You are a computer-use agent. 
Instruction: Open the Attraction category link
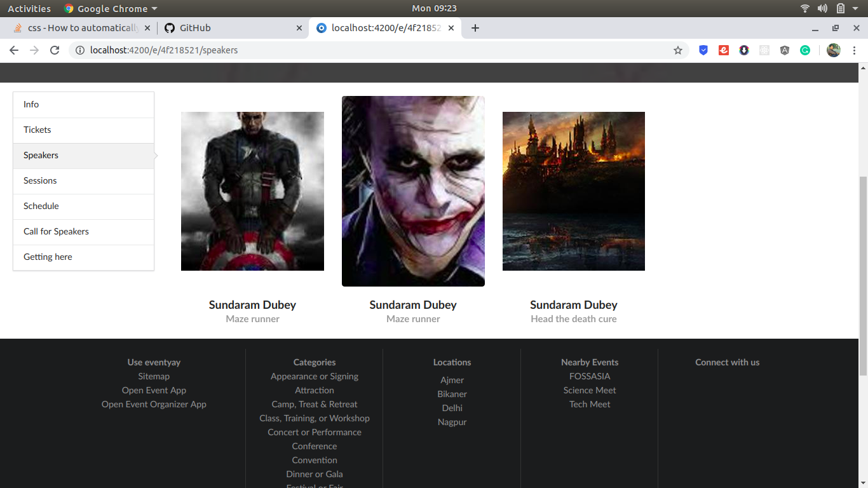(315, 390)
